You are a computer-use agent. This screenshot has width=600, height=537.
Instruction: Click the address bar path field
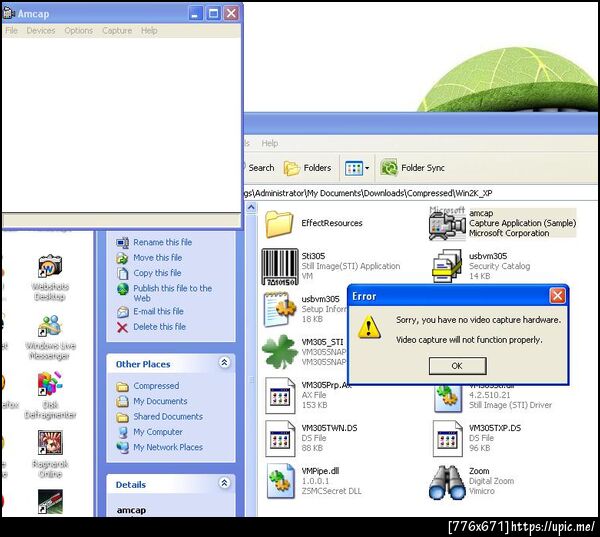[x=421, y=193]
